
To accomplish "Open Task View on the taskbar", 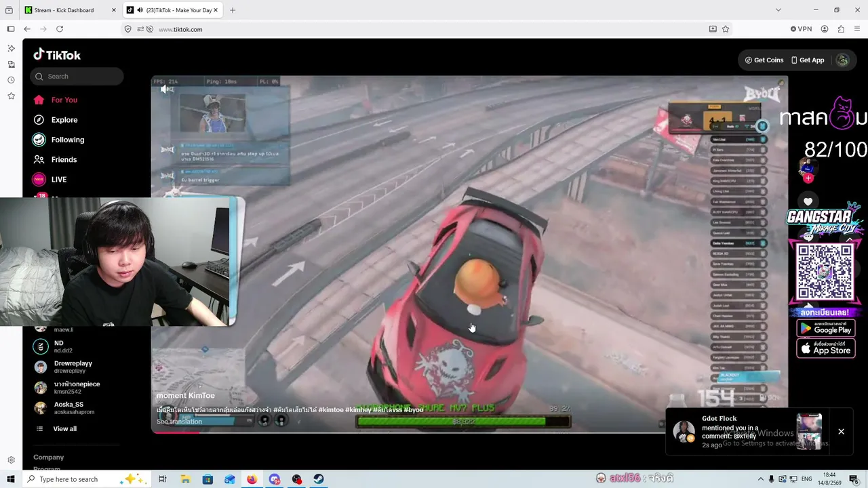I will coord(163,479).
